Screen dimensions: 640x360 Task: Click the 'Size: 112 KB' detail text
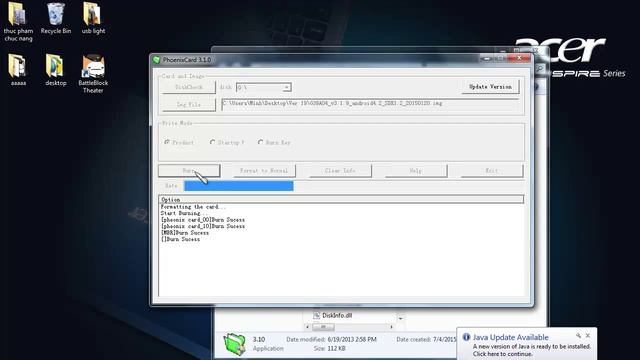329,349
